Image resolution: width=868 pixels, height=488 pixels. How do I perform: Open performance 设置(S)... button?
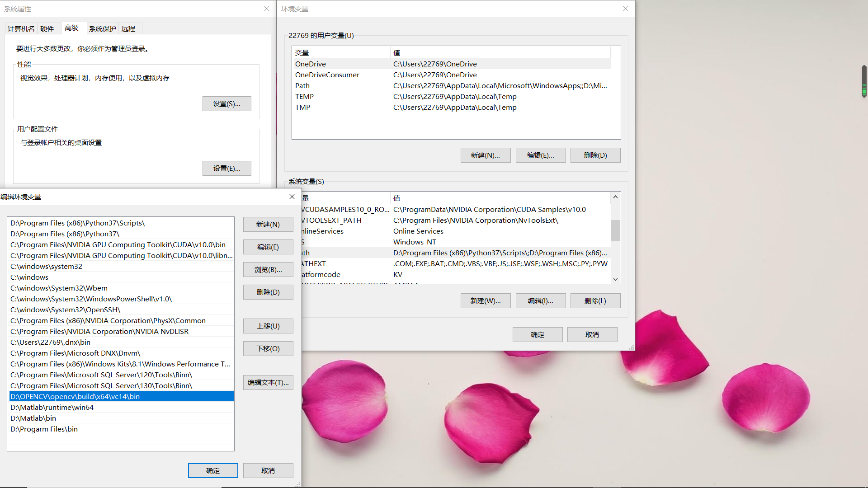click(227, 104)
